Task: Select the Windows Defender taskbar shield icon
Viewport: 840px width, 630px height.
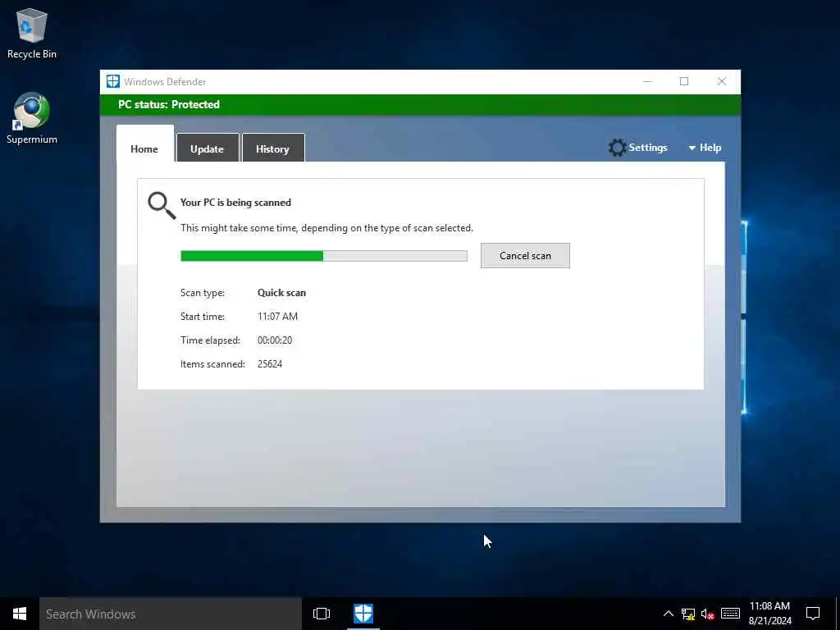Action: [x=363, y=614]
